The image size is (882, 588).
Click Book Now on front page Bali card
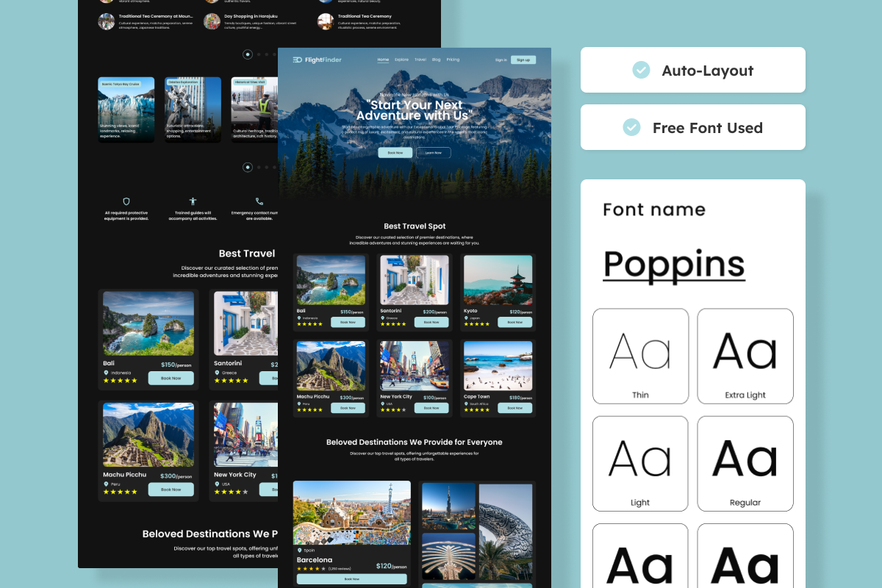[x=348, y=322]
